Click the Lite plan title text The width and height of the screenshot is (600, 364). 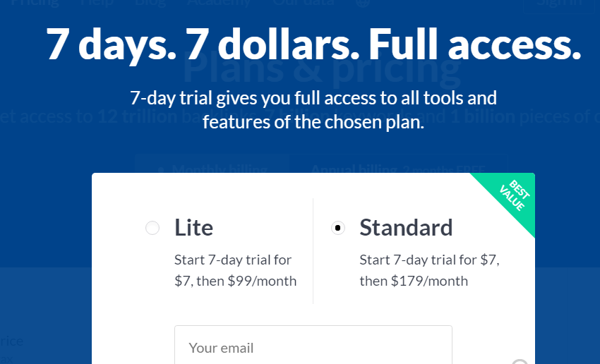193,227
